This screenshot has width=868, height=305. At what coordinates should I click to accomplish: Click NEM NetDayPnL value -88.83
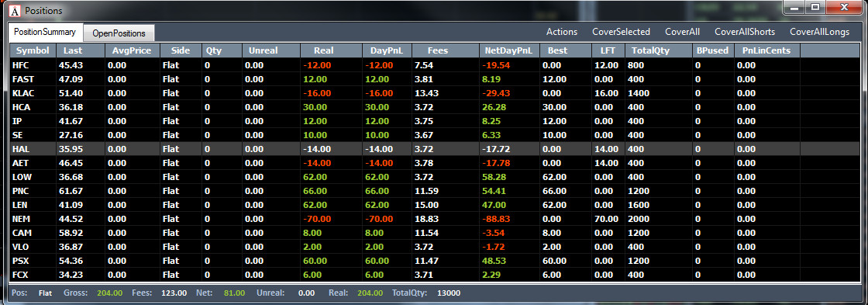[496, 219]
